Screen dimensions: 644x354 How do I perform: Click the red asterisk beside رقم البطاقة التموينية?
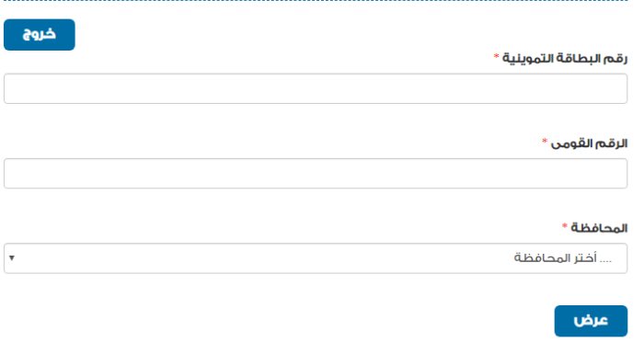point(496,56)
